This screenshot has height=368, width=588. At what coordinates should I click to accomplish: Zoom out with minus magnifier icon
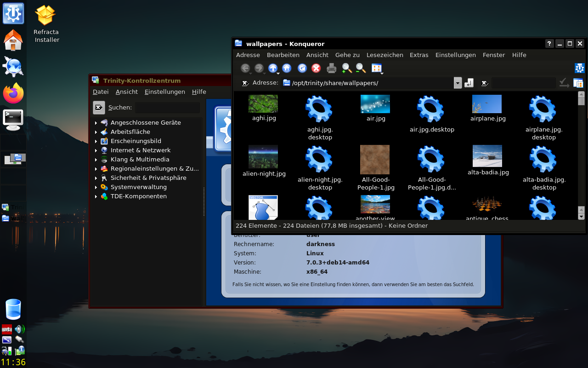pos(361,68)
